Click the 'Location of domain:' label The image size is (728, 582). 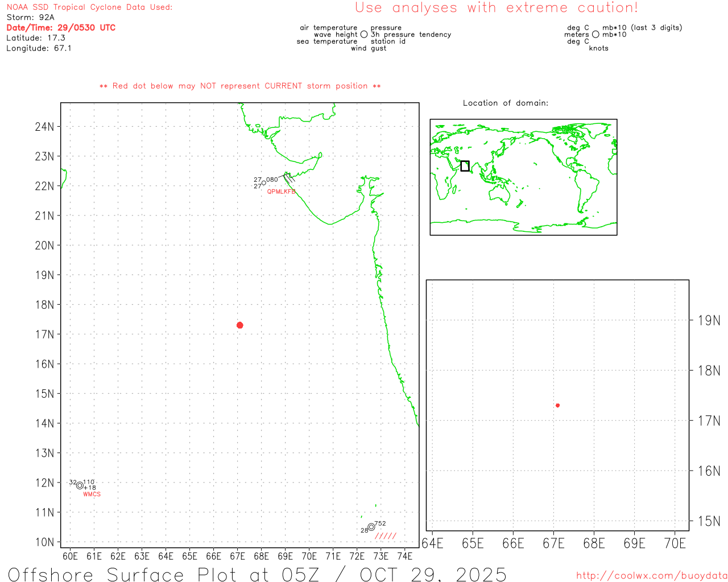[506, 103]
